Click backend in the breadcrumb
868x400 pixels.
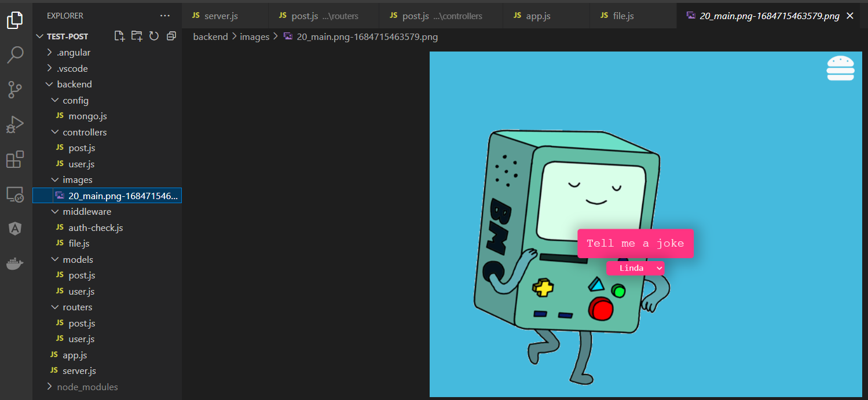210,36
